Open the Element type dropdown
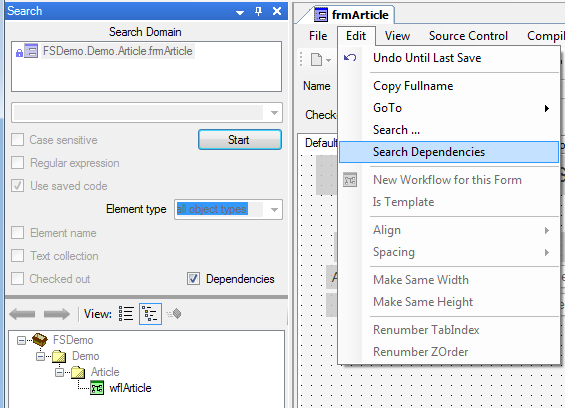Screen dimensions: 565x408 click(x=274, y=209)
